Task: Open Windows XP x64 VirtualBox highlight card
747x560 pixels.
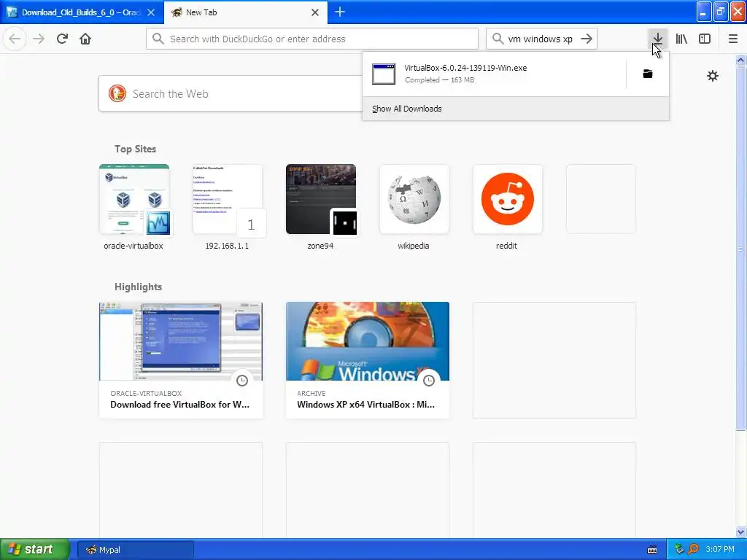Action: click(368, 360)
